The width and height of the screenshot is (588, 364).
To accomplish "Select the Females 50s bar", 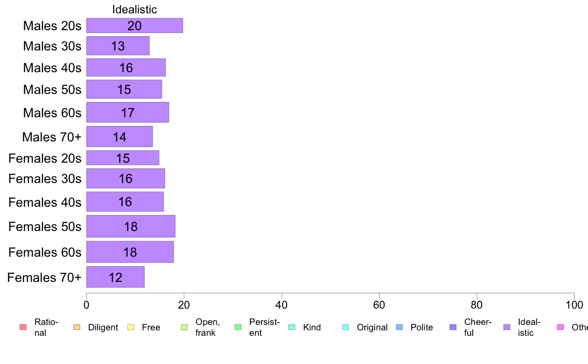I will [131, 227].
